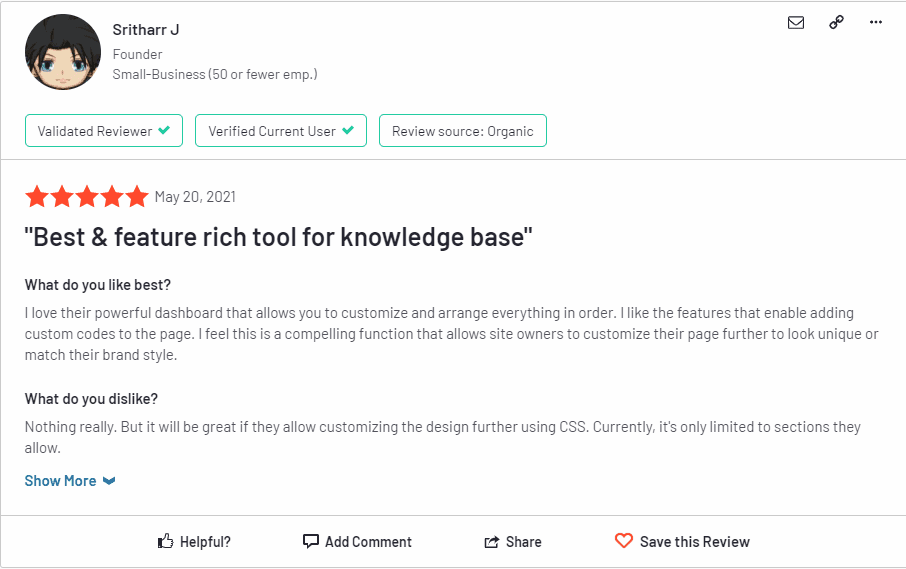The image size is (906, 569).
Task: Click the Show More chevron arrow
Action: click(x=110, y=481)
